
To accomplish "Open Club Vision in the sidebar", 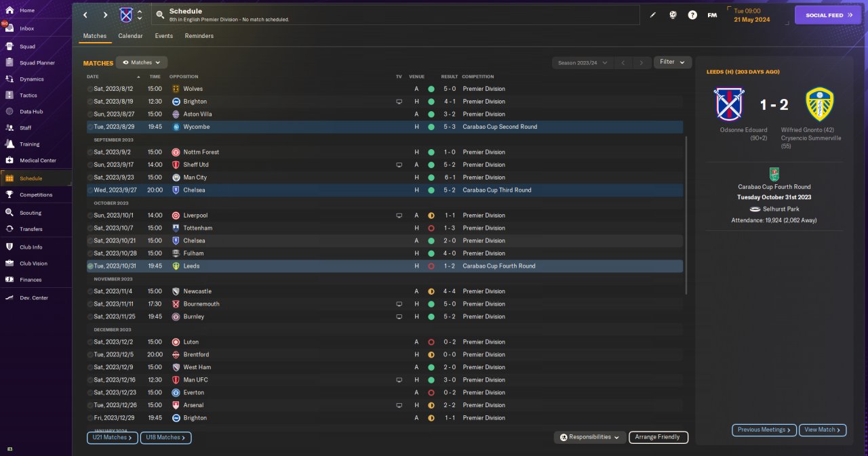I will [33, 264].
